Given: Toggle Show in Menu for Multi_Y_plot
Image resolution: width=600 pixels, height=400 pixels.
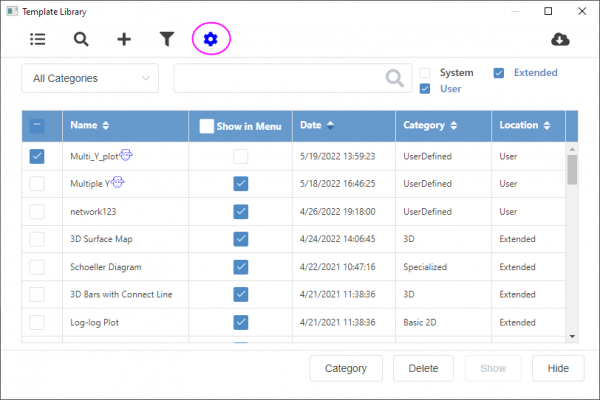Looking at the screenshot, I should pos(240,156).
